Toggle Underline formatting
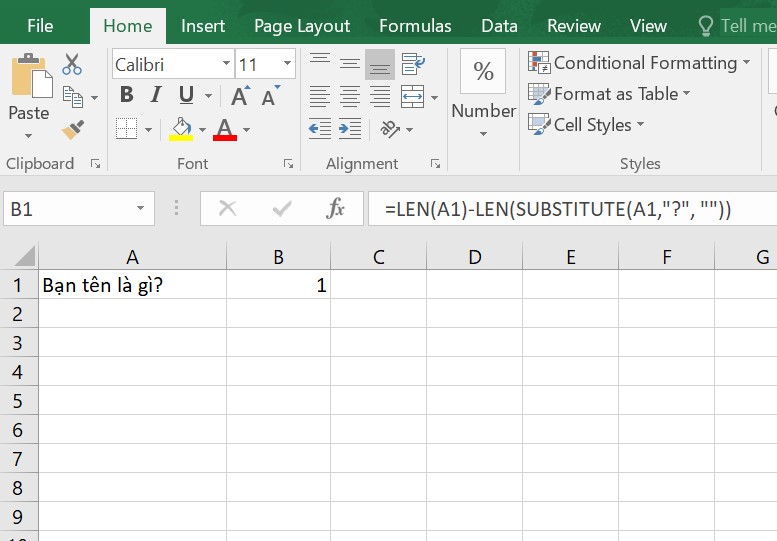Viewport: 777px width, 541px height. (186, 94)
